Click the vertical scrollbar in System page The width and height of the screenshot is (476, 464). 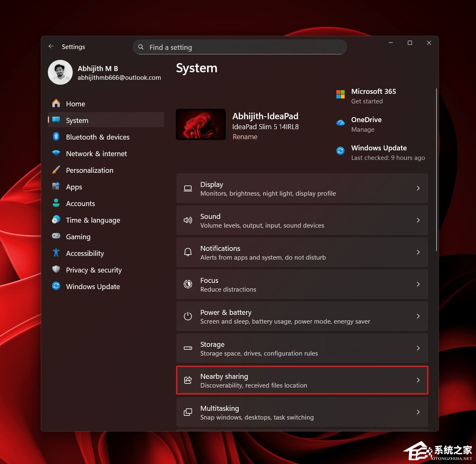[437, 170]
